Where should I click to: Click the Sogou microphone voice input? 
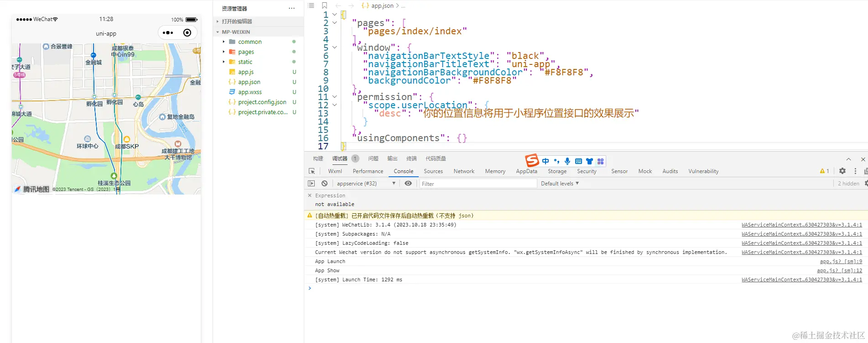(x=567, y=161)
